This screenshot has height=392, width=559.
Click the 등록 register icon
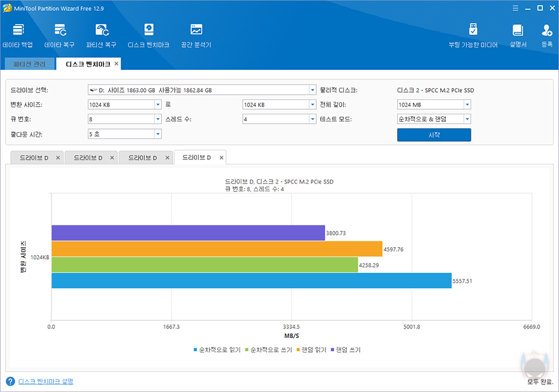(547, 36)
